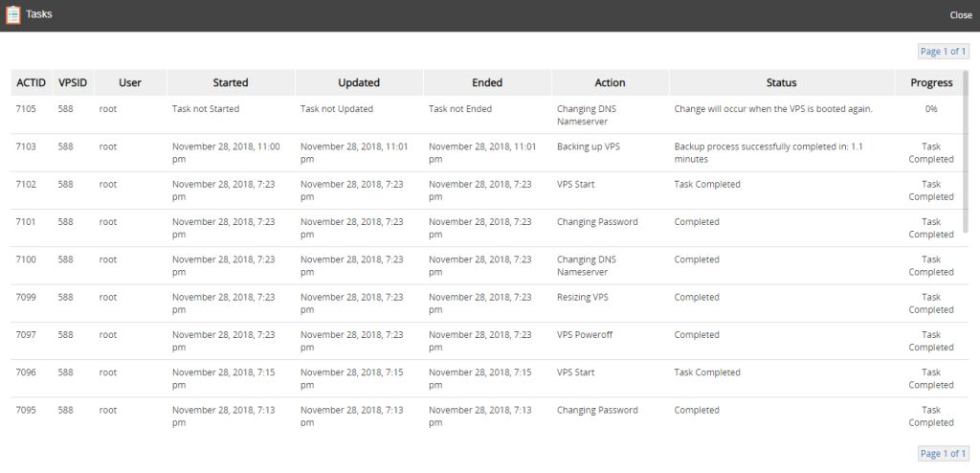This screenshot has height=473, width=980.
Task: Sort tasks by the Ended column
Action: (487, 82)
